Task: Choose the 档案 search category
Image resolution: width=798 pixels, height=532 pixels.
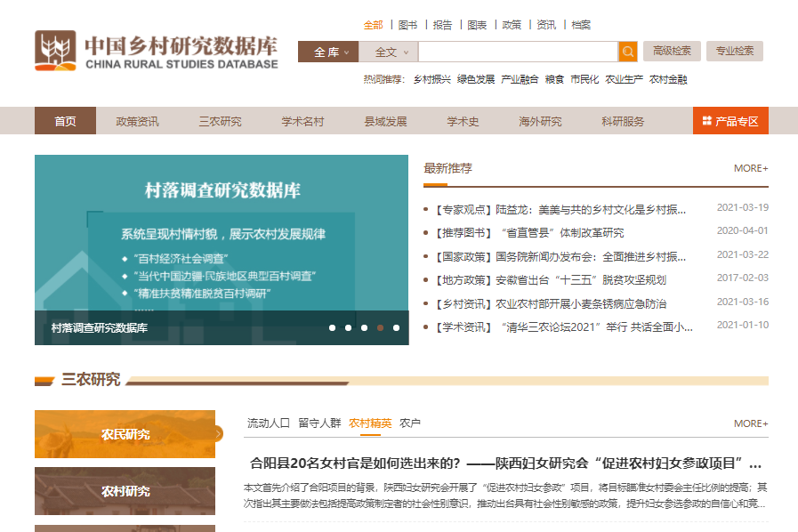Action: [581, 25]
